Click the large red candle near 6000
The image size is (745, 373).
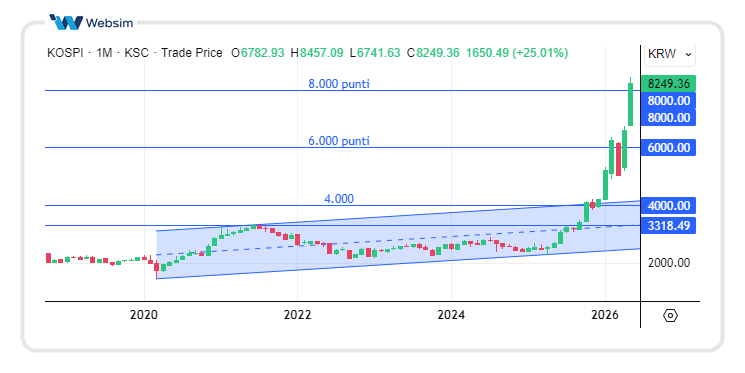618,159
